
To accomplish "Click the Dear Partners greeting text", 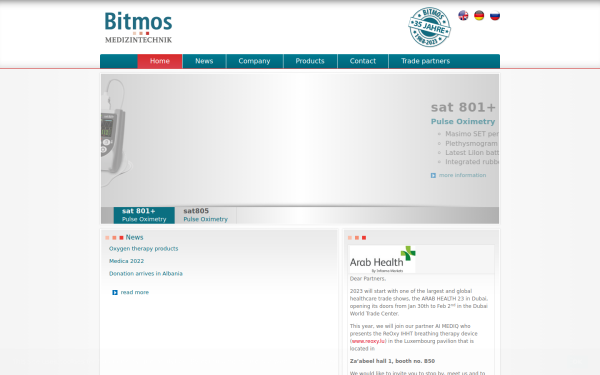I will (x=368, y=279).
